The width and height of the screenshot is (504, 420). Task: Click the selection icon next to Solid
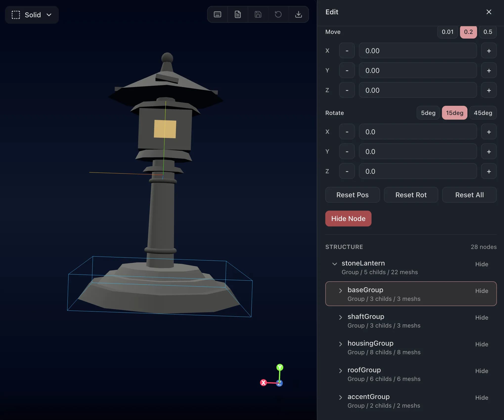pyautogui.click(x=16, y=15)
